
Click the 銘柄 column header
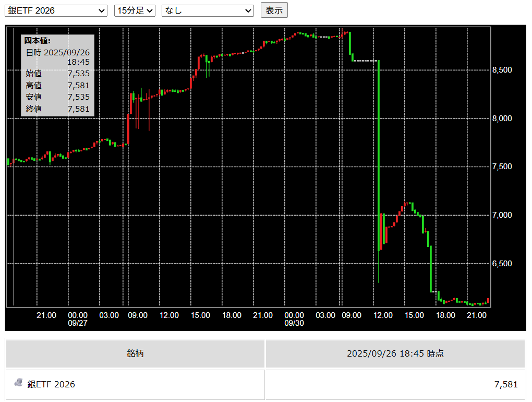point(135,353)
